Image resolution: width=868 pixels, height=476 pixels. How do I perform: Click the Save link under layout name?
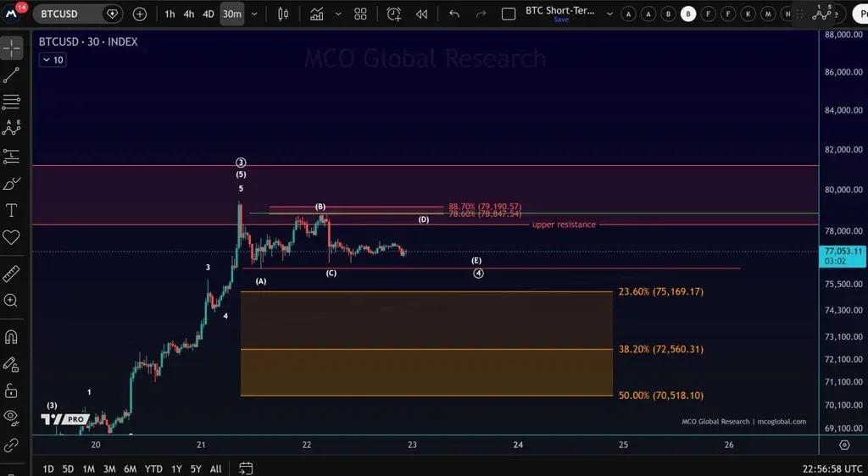561,19
